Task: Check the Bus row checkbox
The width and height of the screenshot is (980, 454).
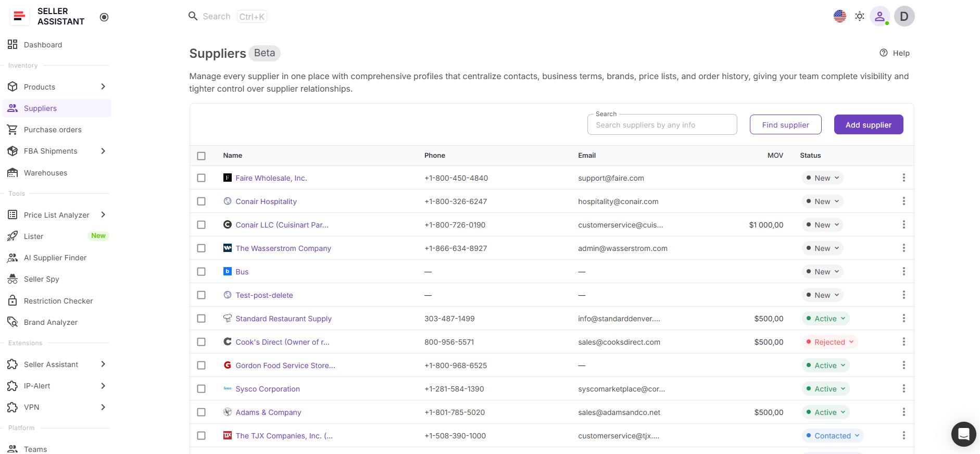Action: [x=202, y=272]
